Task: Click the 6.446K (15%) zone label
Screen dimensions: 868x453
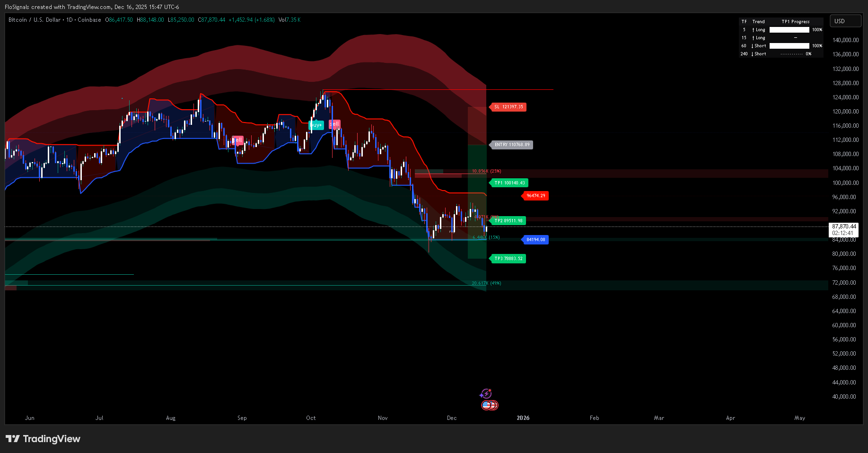Action: pos(486,237)
